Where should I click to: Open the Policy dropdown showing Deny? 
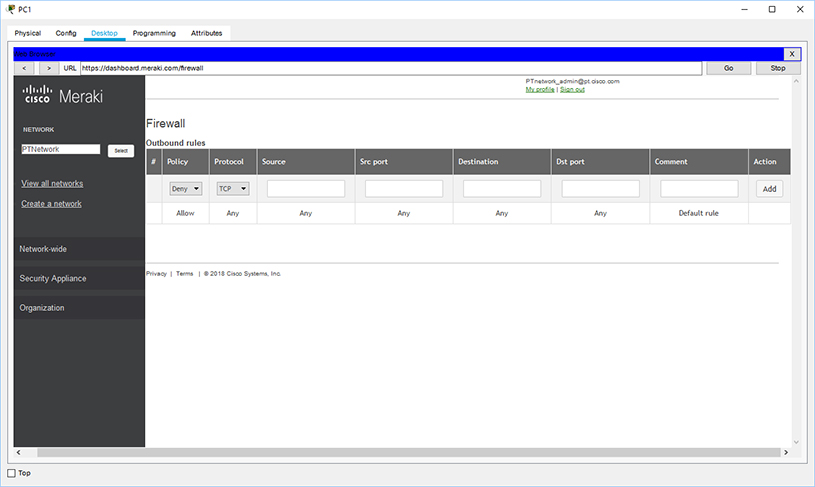tap(186, 189)
